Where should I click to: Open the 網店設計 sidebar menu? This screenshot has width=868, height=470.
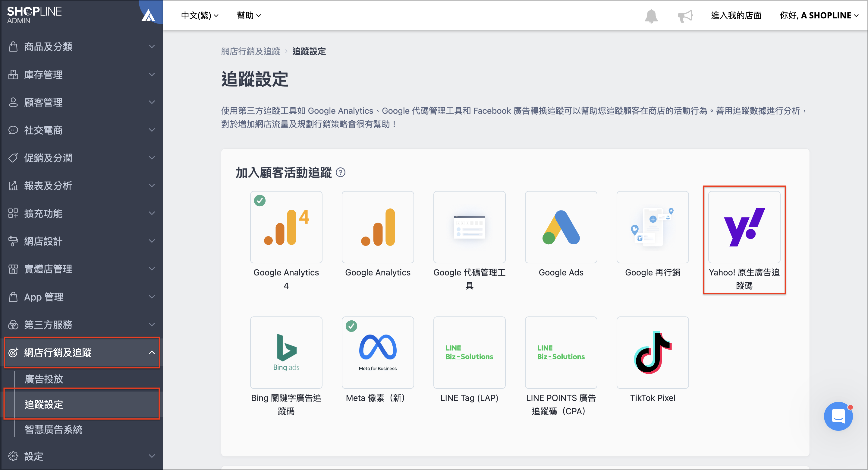tap(81, 241)
